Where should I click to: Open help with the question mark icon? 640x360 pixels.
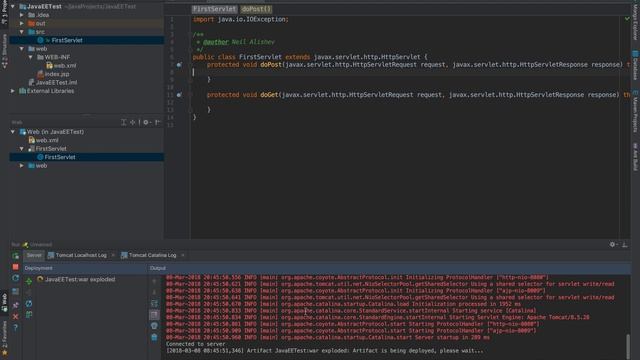[16, 327]
